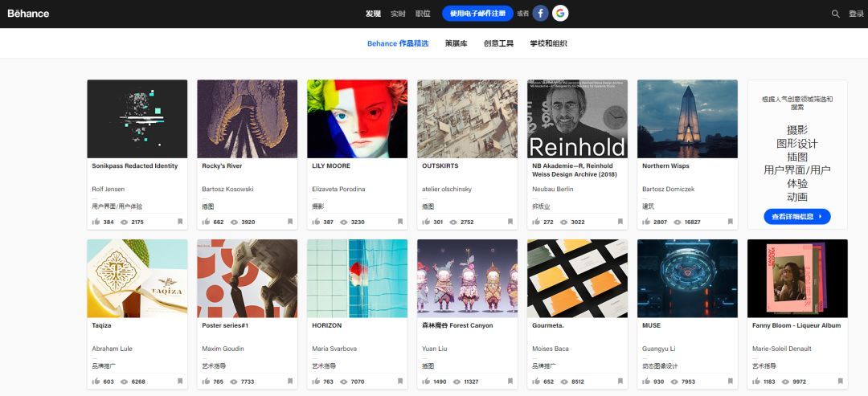Bookmark the MUSE project
This screenshot has width=868, height=396.
point(730,382)
